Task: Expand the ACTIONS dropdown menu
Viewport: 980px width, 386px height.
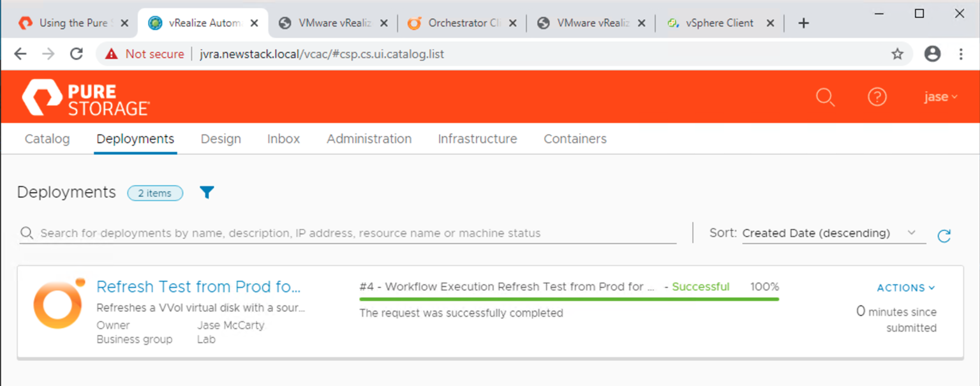Action: 905,288
